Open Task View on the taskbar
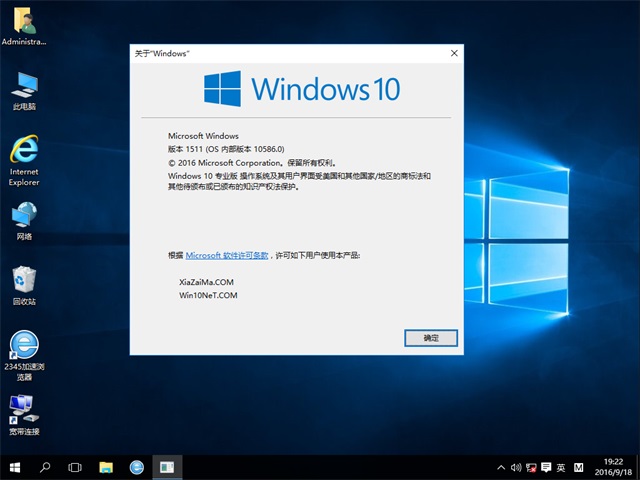 pos(75,467)
